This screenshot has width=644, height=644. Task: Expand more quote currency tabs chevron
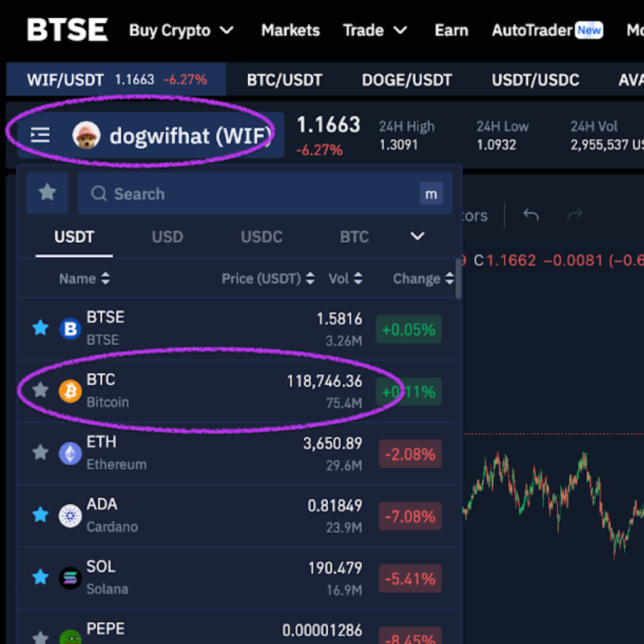(x=418, y=236)
